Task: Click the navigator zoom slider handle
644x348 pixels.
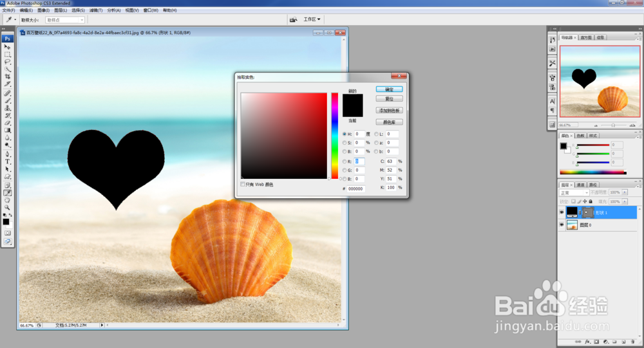Action: click(x=613, y=125)
